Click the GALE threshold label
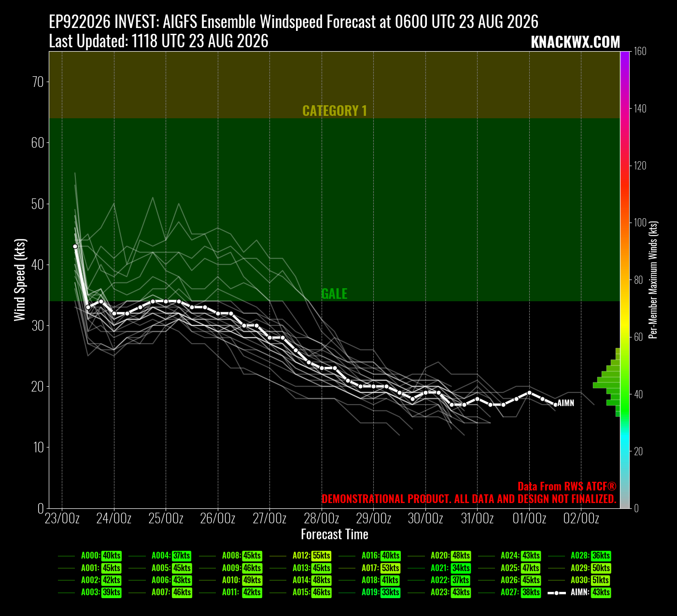Image resolution: width=677 pixels, height=616 pixels. click(x=334, y=294)
